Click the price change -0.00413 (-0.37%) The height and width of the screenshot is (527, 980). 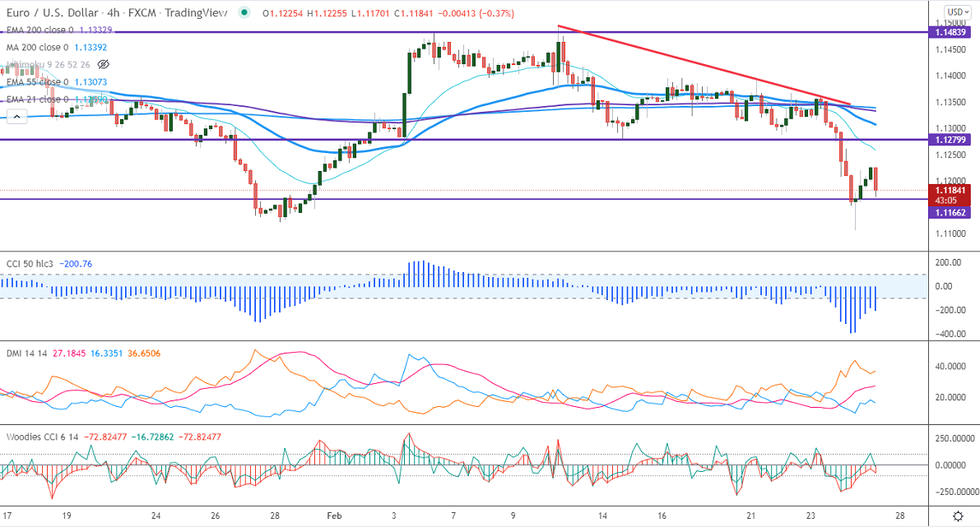click(x=476, y=12)
